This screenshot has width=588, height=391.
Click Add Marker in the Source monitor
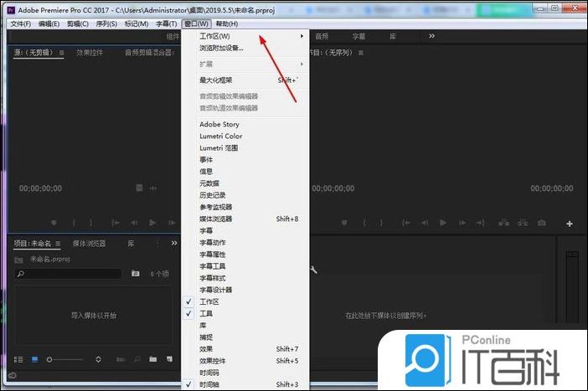point(54,223)
